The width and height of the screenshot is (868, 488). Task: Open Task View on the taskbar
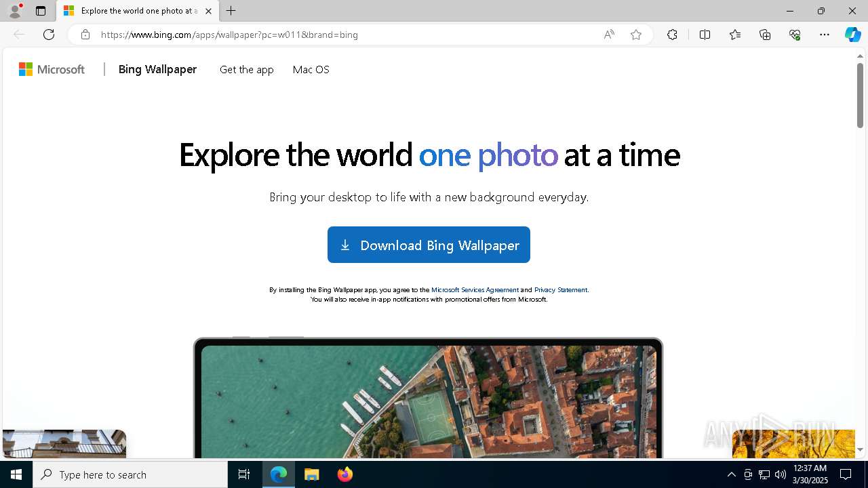point(244,474)
